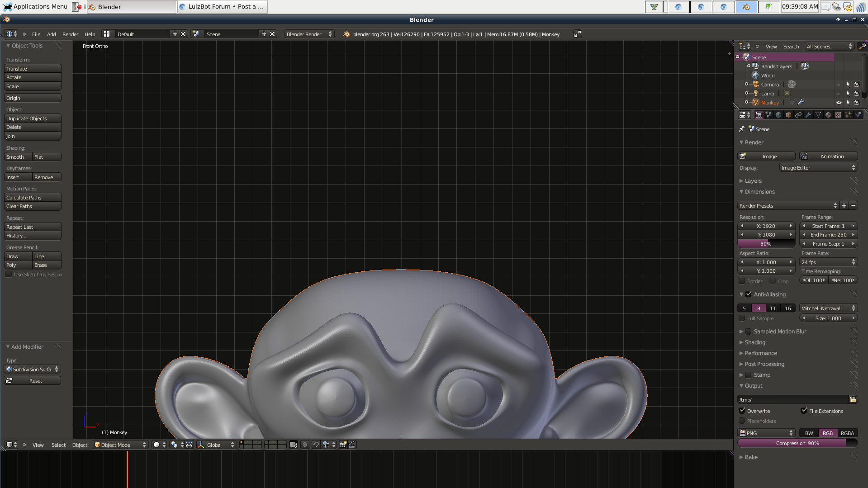
Task: Open Object Data tab triangle icon
Action: [x=818, y=115]
